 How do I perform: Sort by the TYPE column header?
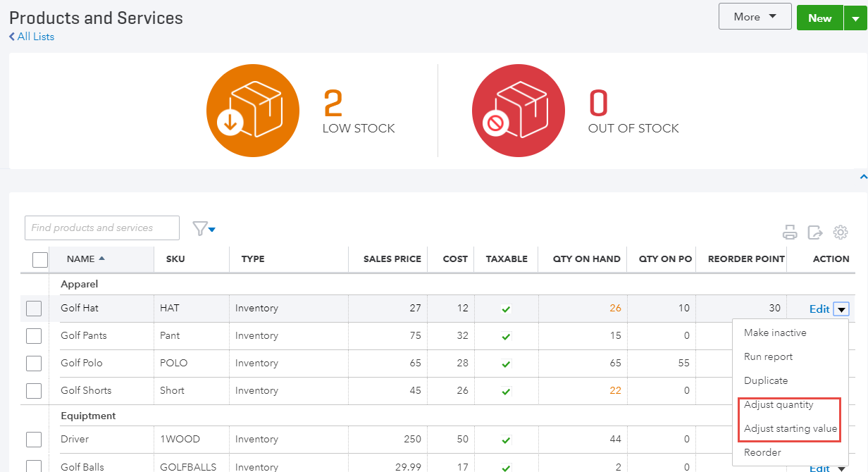pyautogui.click(x=253, y=259)
